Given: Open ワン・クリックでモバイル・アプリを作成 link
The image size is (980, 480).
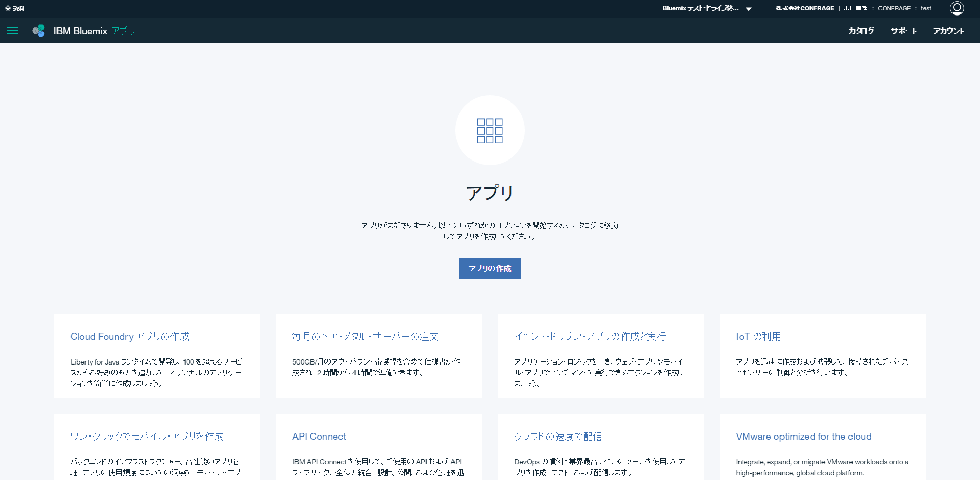Looking at the screenshot, I should 147,437.
